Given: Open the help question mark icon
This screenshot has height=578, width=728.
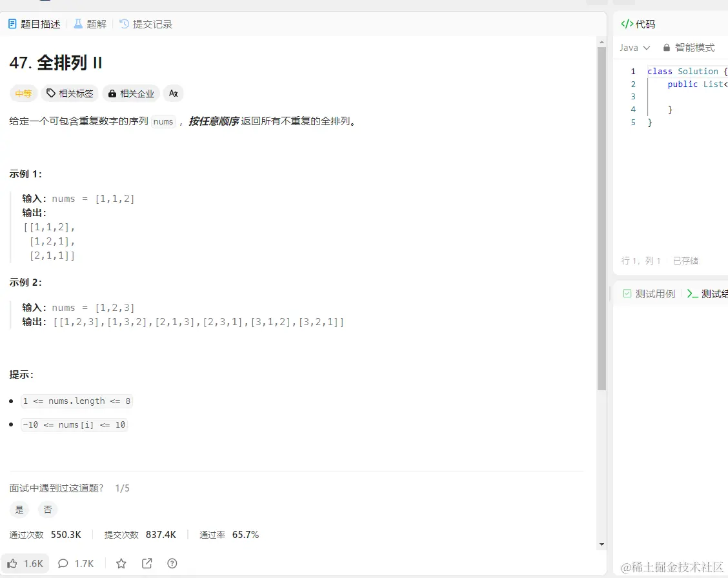Looking at the screenshot, I should (x=172, y=564).
